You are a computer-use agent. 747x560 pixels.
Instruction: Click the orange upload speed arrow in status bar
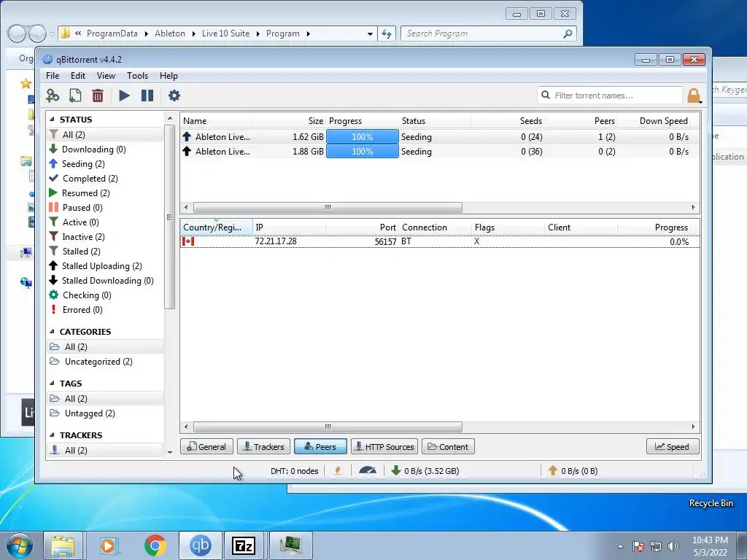[553, 470]
